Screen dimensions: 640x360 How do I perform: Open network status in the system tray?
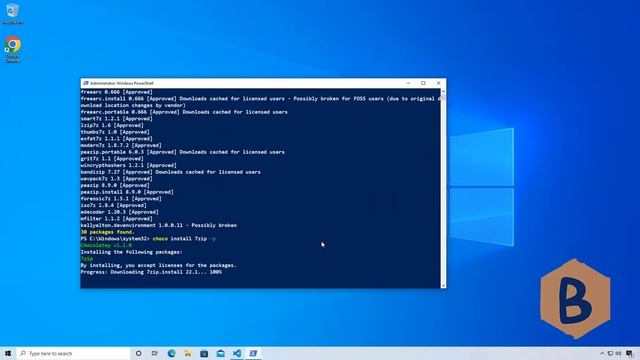tap(610, 353)
